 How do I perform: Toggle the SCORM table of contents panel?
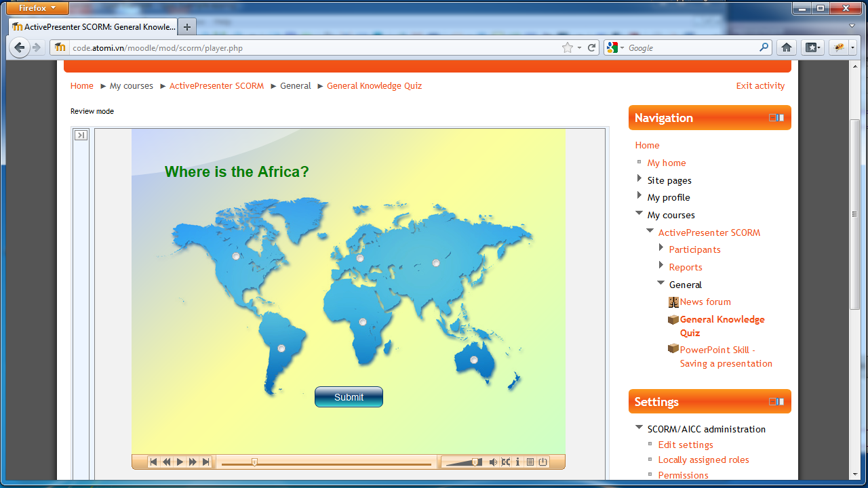81,135
